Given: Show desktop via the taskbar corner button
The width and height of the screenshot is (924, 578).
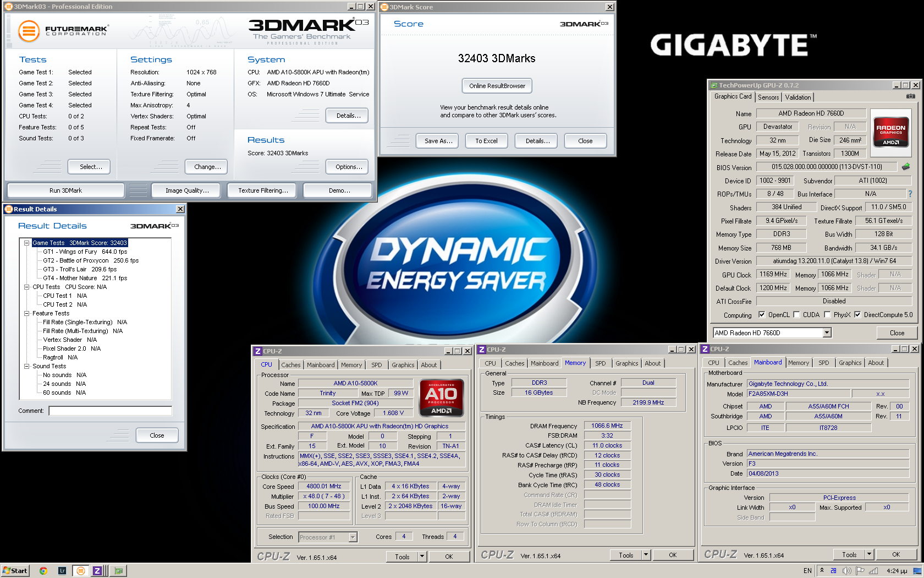Looking at the screenshot, I should click(x=917, y=571).
